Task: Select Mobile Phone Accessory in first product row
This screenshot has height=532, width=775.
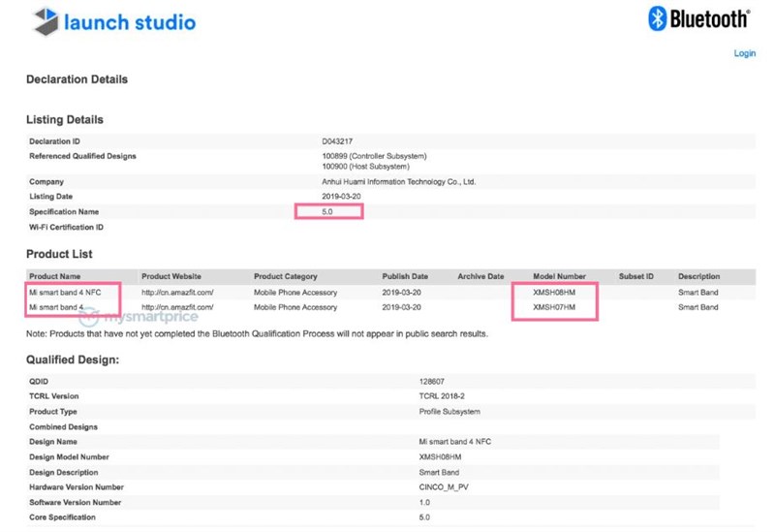Action: click(295, 293)
